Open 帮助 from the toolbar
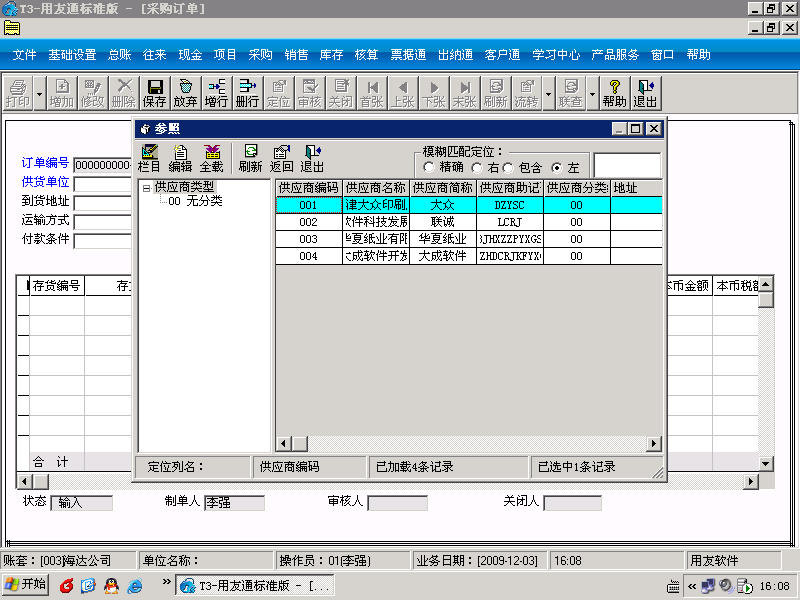This screenshot has width=800, height=600. (x=614, y=93)
